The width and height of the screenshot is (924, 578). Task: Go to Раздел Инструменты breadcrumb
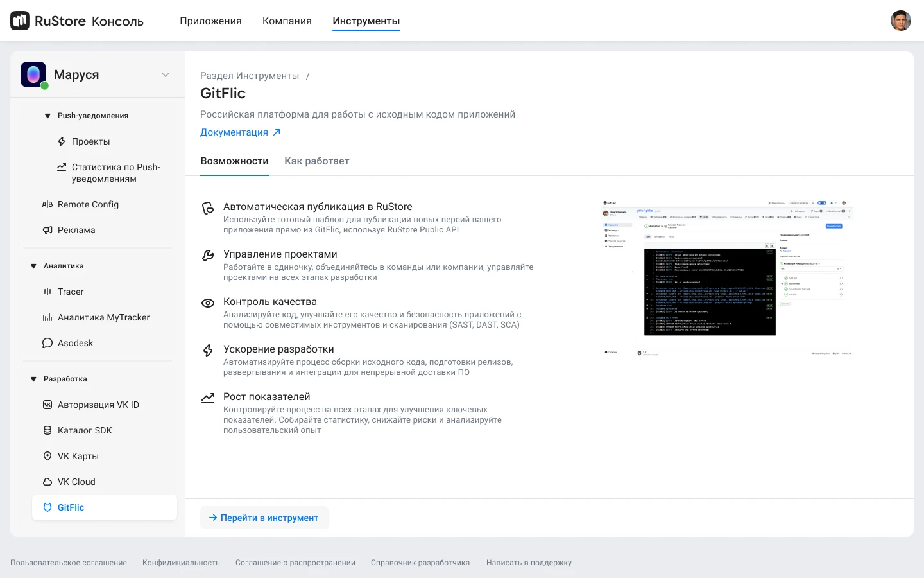click(x=250, y=76)
